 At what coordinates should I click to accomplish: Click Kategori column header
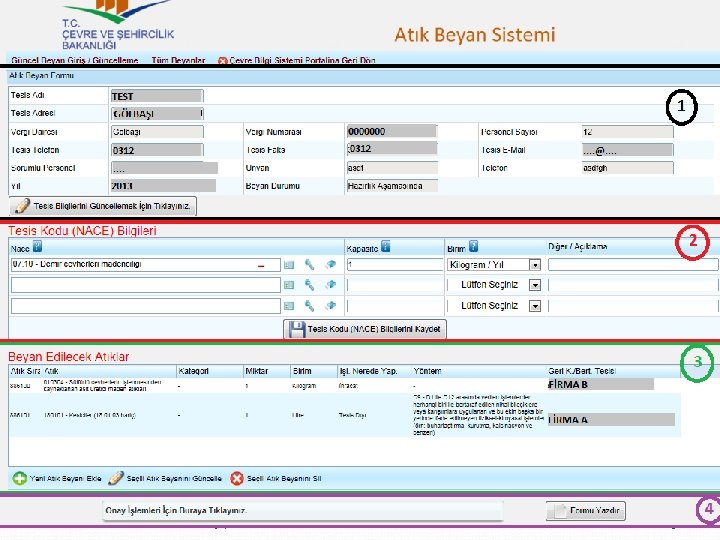coord(193,371)
